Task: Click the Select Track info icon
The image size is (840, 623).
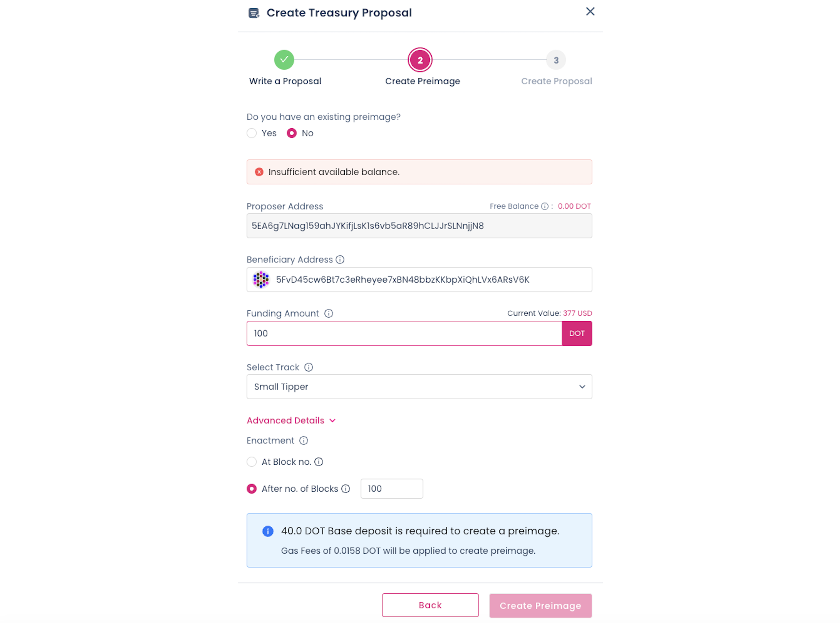Action: pyautogui.click(x=308, y=367)
